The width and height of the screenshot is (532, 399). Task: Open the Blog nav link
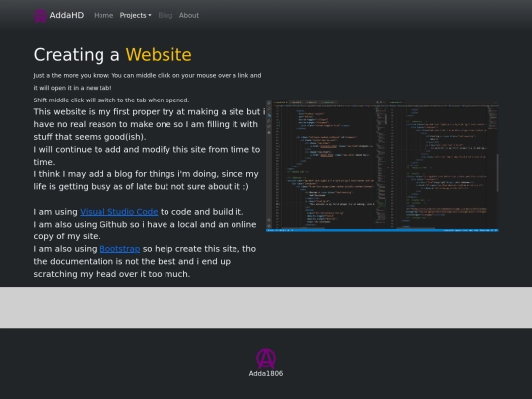coord(166,15)
